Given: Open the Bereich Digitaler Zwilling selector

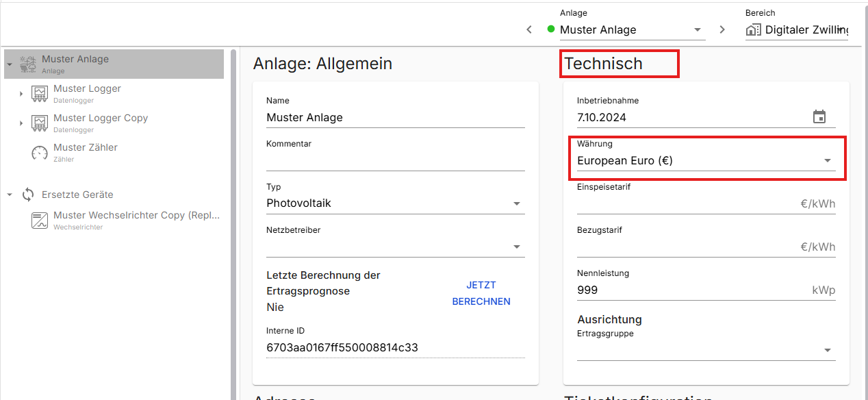Looking at the screenshot, I should pyautogui.click(x=797, y=29).
